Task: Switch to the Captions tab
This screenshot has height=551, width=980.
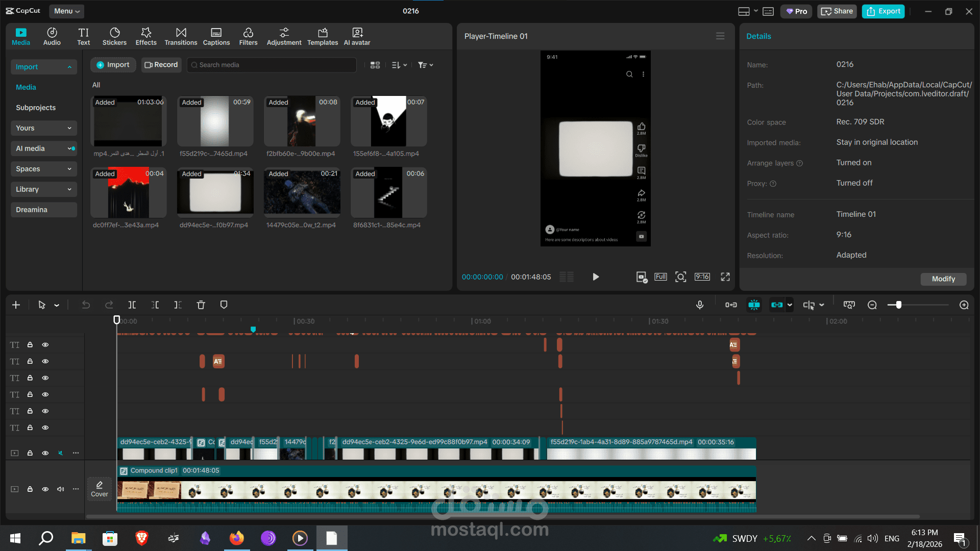Action: (x=216, y=36)
